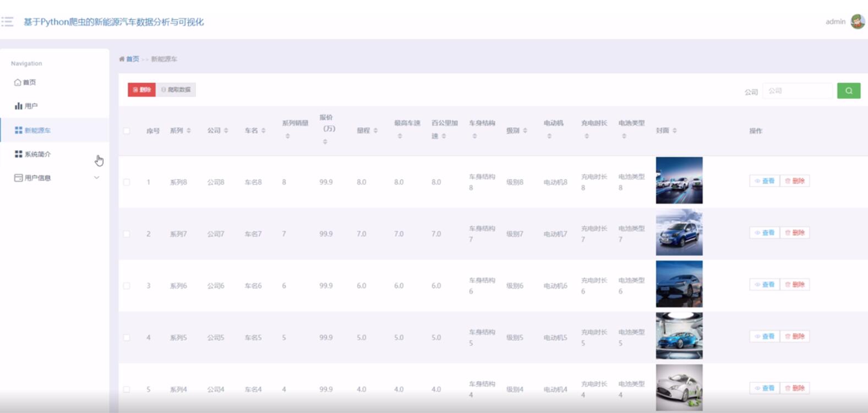Click the 公司 search input field
Screen dimensions: 868x413
(797, 91)
